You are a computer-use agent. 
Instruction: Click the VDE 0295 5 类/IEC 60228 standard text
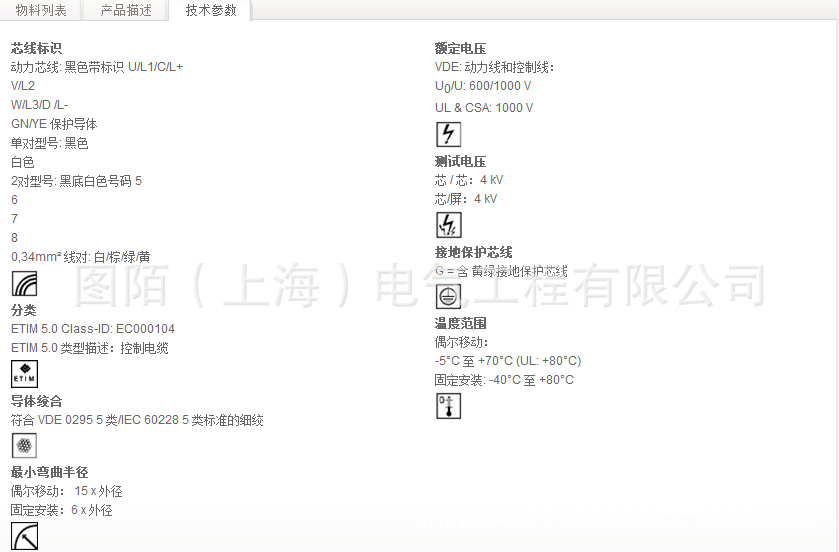pos(137,420)
